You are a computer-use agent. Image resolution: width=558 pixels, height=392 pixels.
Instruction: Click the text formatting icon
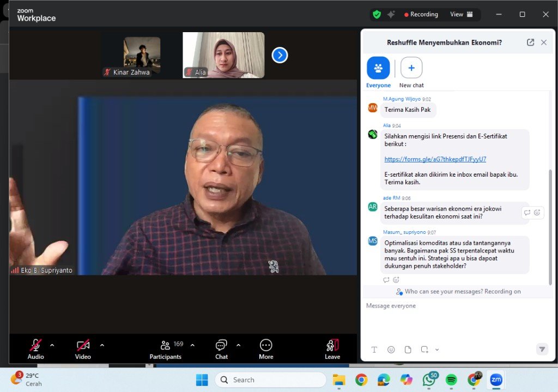click(374, 349)
